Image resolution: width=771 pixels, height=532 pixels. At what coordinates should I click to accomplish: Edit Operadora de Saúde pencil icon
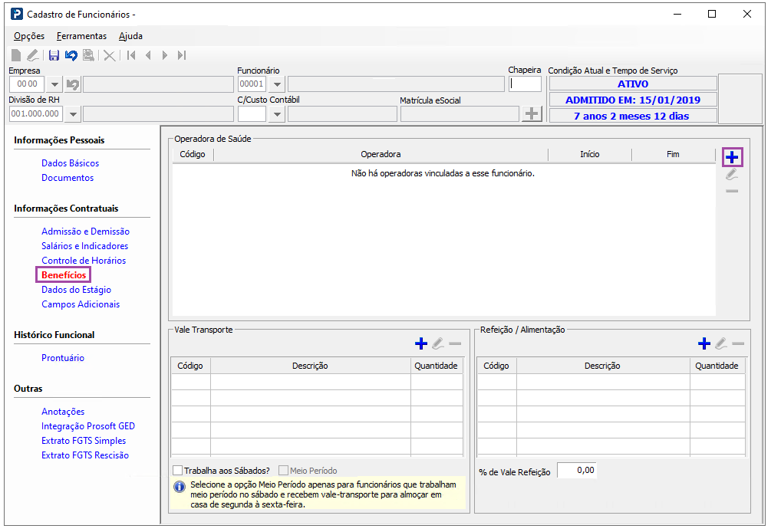[x=732, y=174]
